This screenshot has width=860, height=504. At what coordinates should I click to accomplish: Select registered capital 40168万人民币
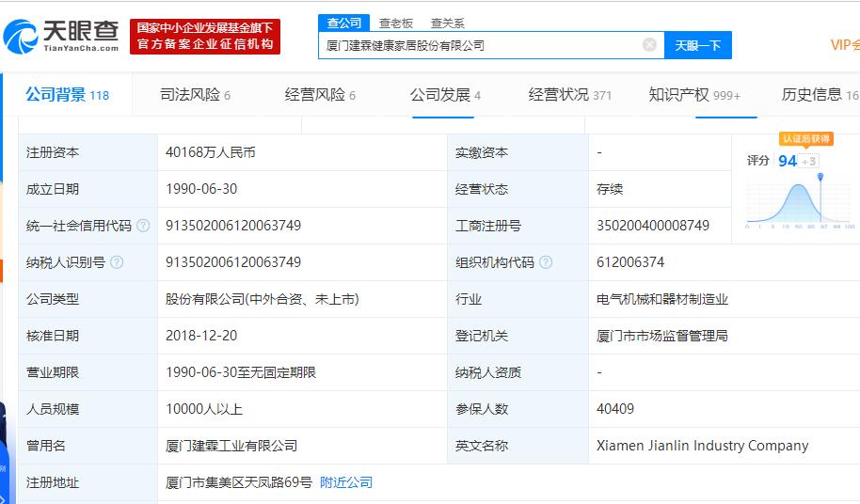coord(211,152)
